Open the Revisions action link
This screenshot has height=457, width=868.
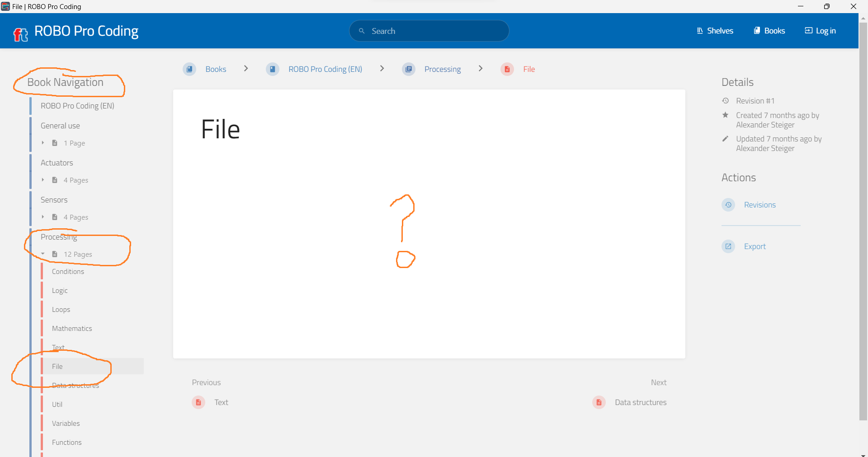pyautogui.click(x=759, y=205)
